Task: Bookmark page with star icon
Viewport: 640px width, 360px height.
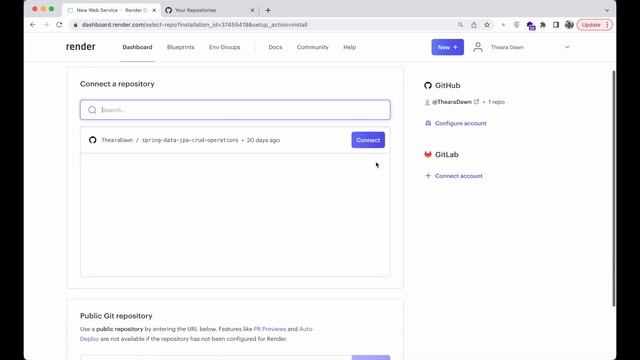Action: (x=487, y=25)
